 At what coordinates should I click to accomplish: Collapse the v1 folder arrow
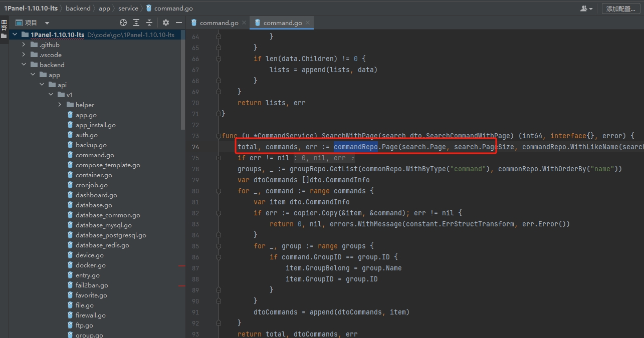click(51, 95)
